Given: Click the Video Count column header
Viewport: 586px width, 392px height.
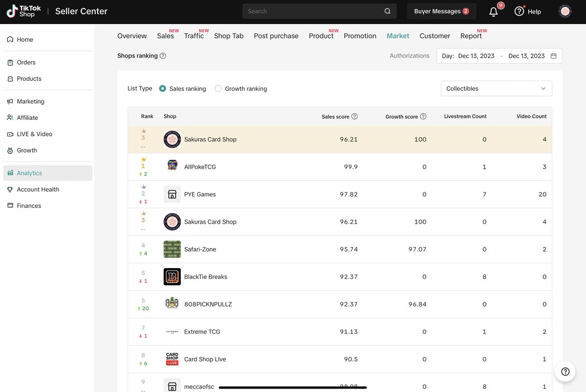Looking at the screenshot, I should click(x=531, y=116).
